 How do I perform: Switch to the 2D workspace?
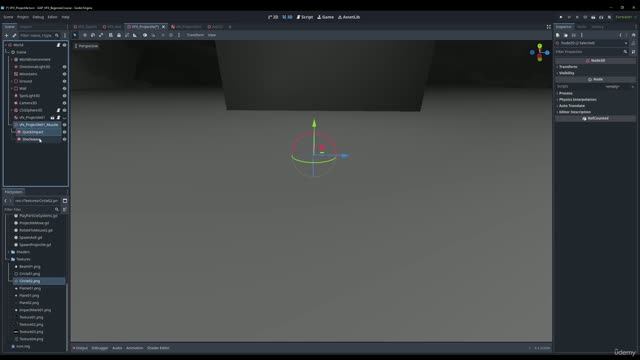point(273,17)
